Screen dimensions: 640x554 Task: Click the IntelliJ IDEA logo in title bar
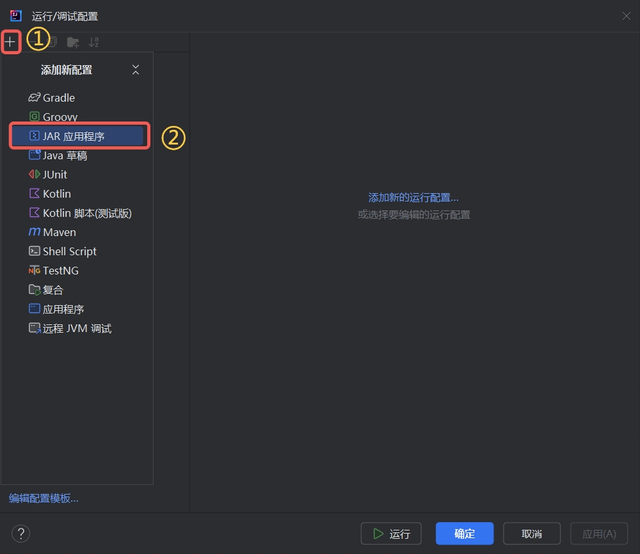[16, 16]
